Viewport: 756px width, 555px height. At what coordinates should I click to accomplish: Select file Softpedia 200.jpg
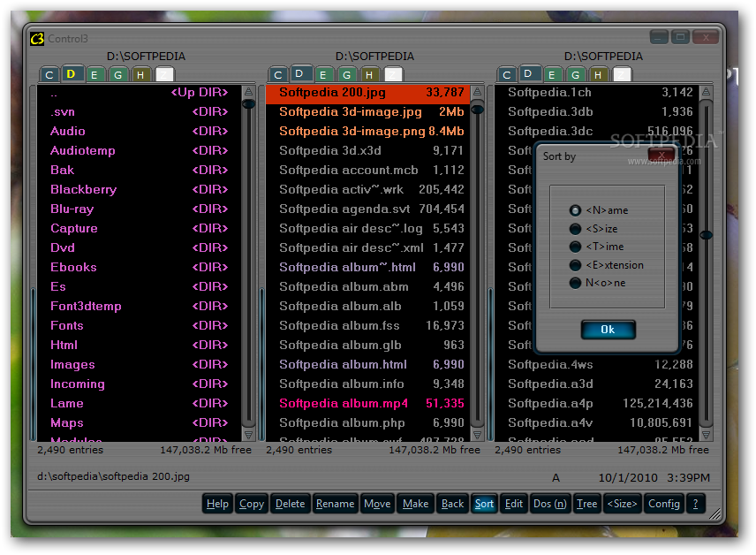point(368,93)
